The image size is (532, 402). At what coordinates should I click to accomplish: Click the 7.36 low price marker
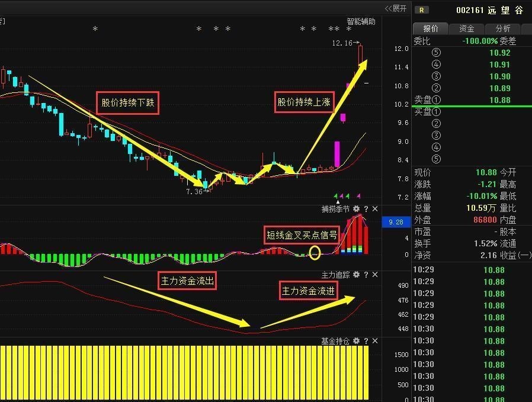pyautogui.click(x=194, y=192)
